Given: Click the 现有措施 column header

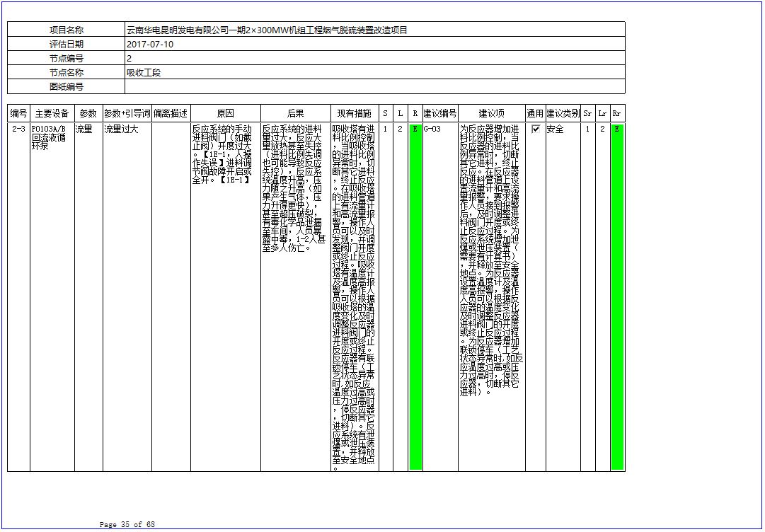Looking at the screenshot, I should coord(355,113).
